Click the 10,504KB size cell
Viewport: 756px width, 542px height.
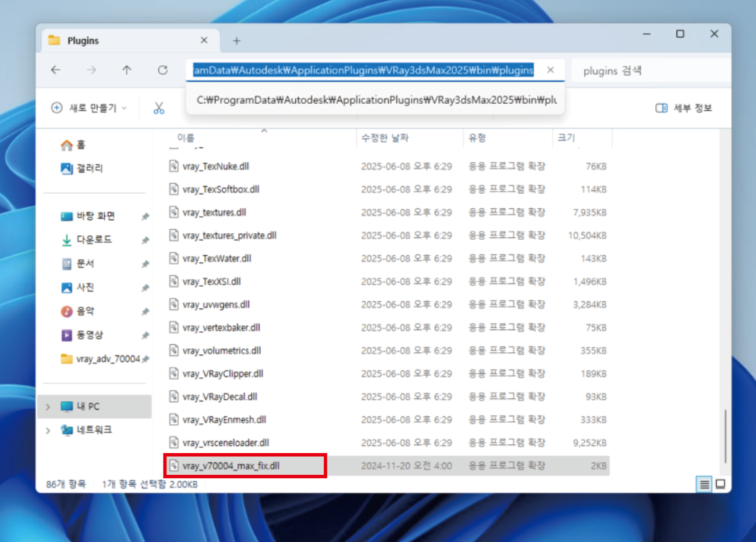tap(587, 235)
